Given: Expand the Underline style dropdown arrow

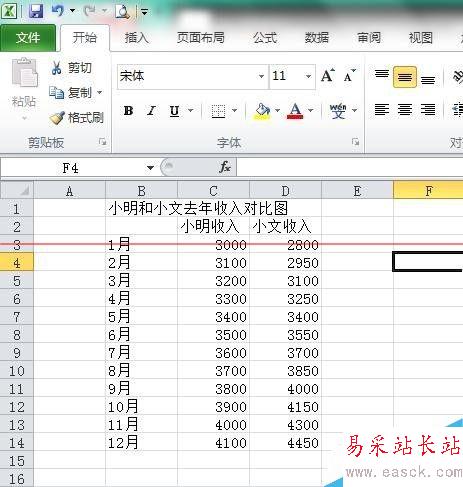Looking at the screenshot, I should pos(190,111).
